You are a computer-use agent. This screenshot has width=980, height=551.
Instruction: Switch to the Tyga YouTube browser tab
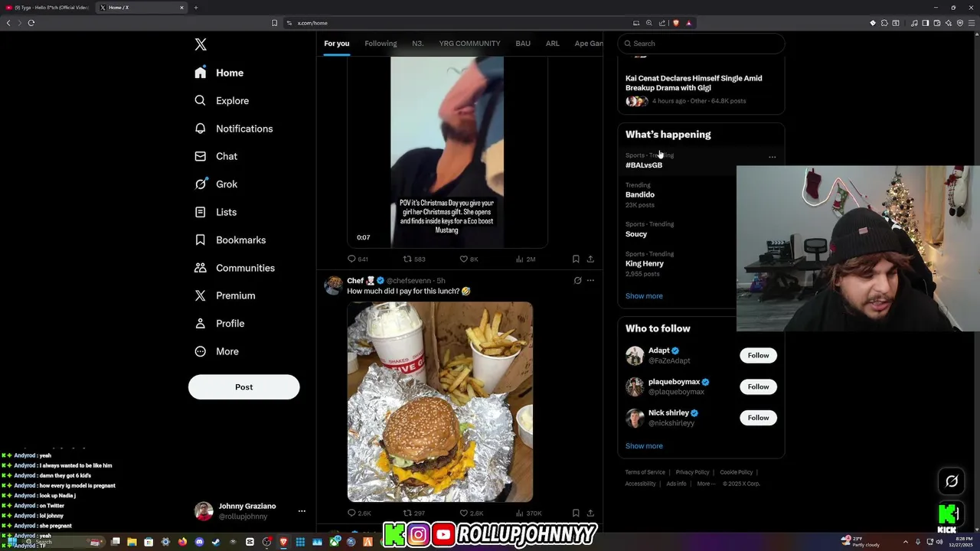click(x=47, y=8)
